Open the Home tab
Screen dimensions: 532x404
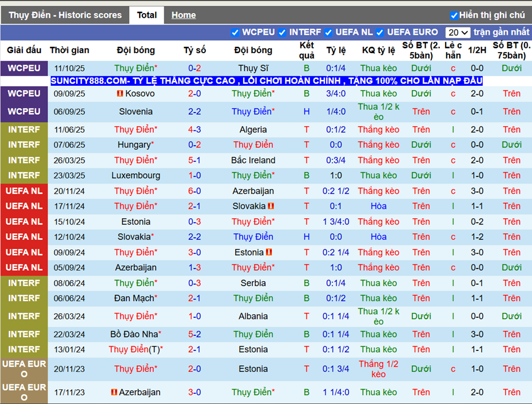[x=184, y=15]
